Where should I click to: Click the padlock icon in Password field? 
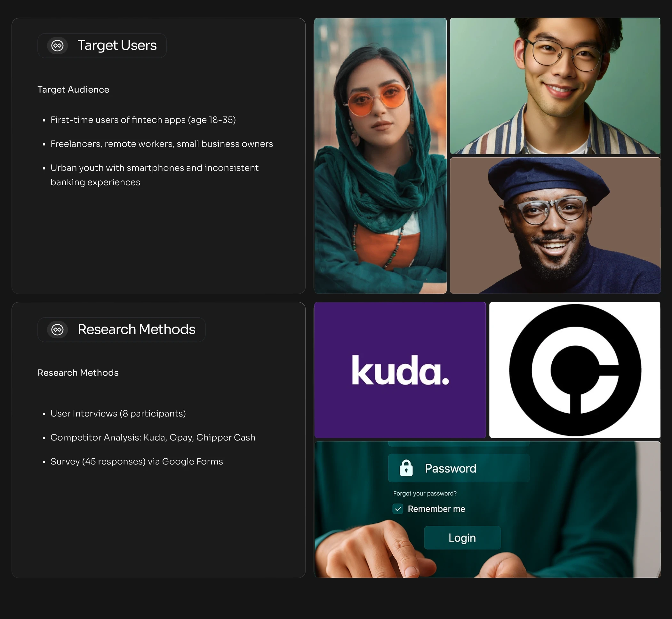click(406, 468)
